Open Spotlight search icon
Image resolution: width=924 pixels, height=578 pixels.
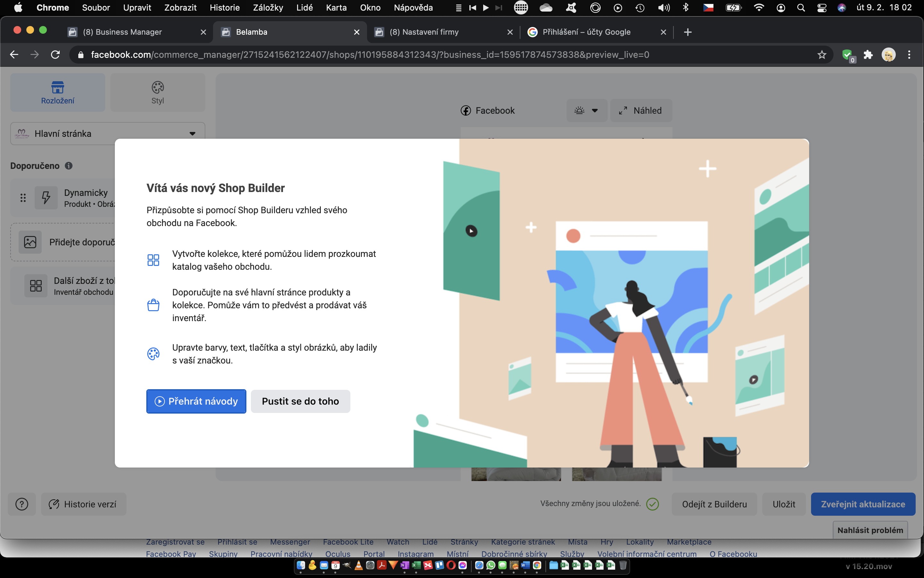801,8
